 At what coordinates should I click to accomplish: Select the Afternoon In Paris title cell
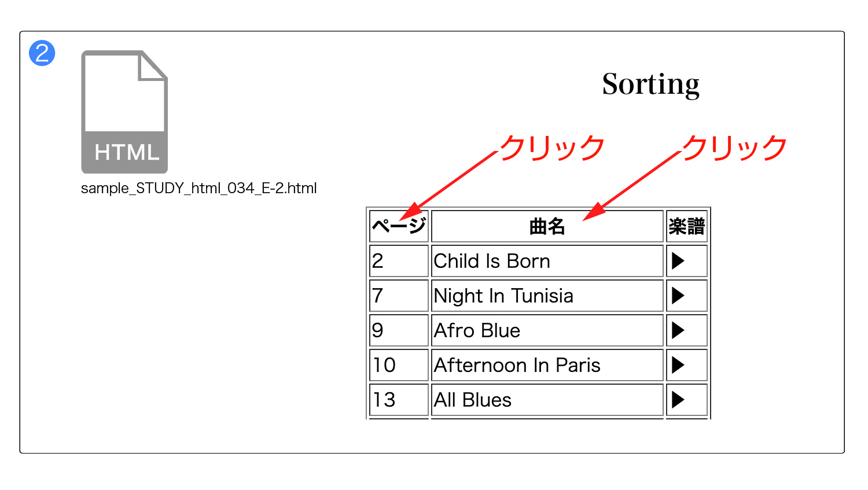(x=547, y=365)
